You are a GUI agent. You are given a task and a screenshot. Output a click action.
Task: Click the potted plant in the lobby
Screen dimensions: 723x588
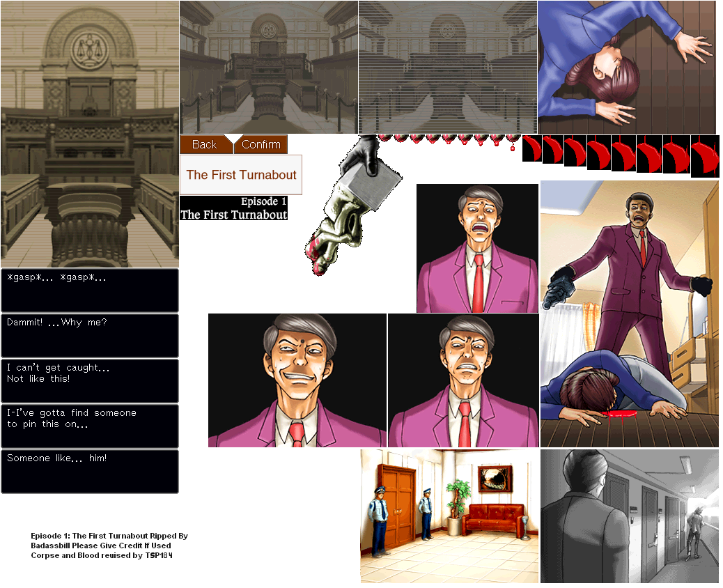coord(456,506)
